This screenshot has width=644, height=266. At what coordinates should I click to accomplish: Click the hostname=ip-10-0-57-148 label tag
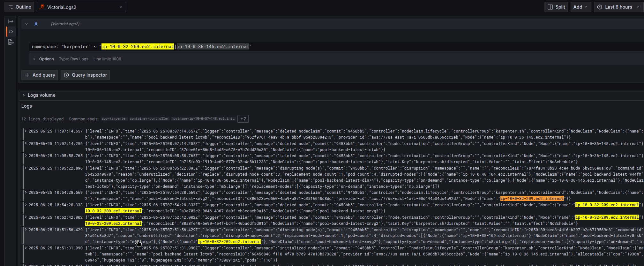(x=203, y=119)
